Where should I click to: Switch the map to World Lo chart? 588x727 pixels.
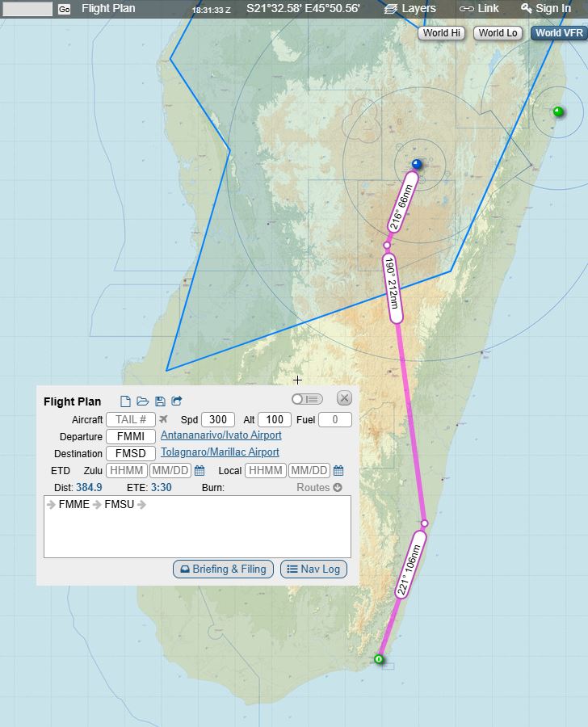point(498,33)
